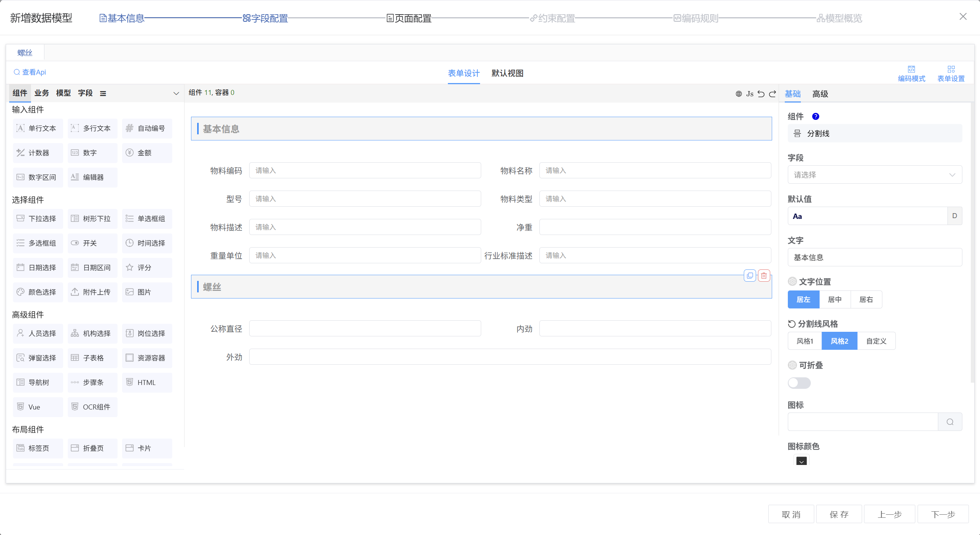Click the icon search magnifier button
The width and height of the screenshot is (980, 535).
tap(950, 422)
